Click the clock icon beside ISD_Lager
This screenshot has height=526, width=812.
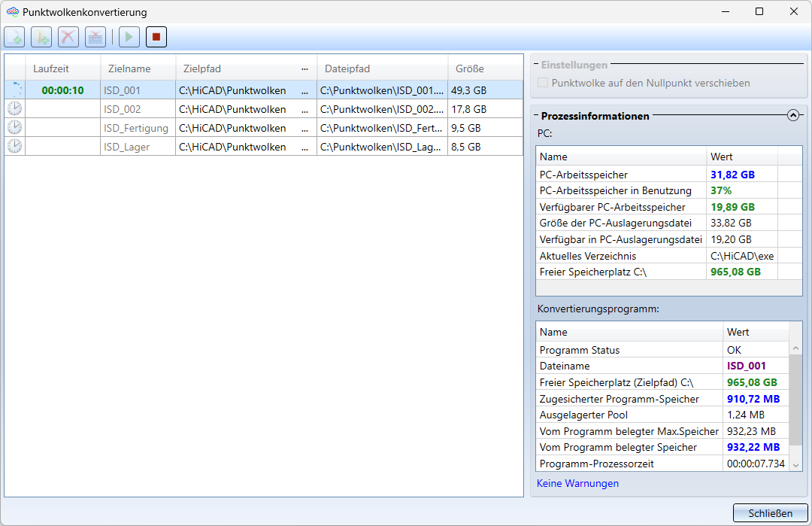point(14,147)
